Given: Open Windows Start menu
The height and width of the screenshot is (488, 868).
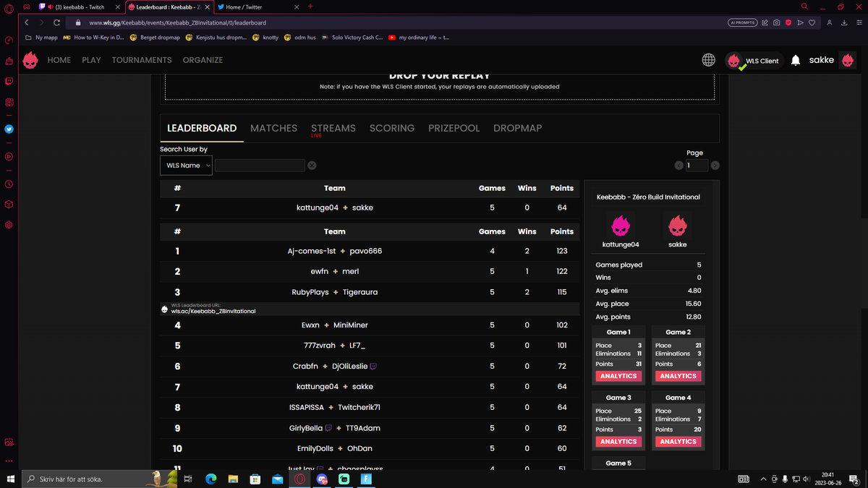Looking at the screenshot, I should pyautogui.click(x=10, y=479).
